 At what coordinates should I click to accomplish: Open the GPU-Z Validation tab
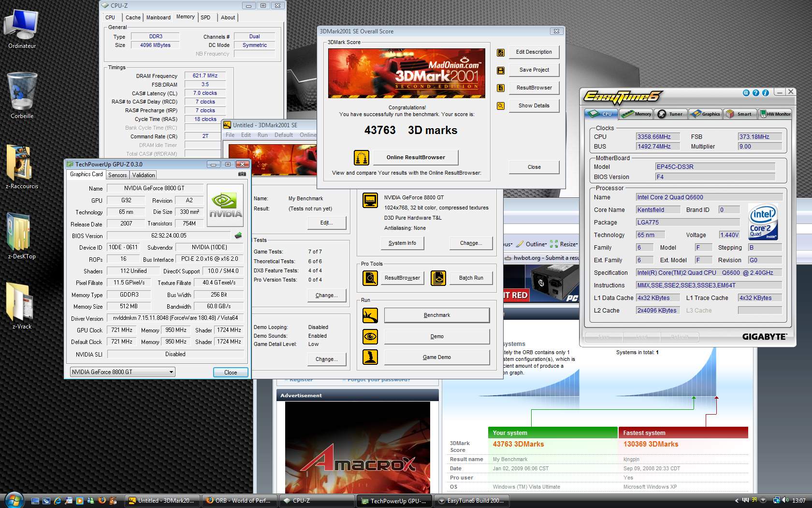pyautogui.click(x=144, y=175)
